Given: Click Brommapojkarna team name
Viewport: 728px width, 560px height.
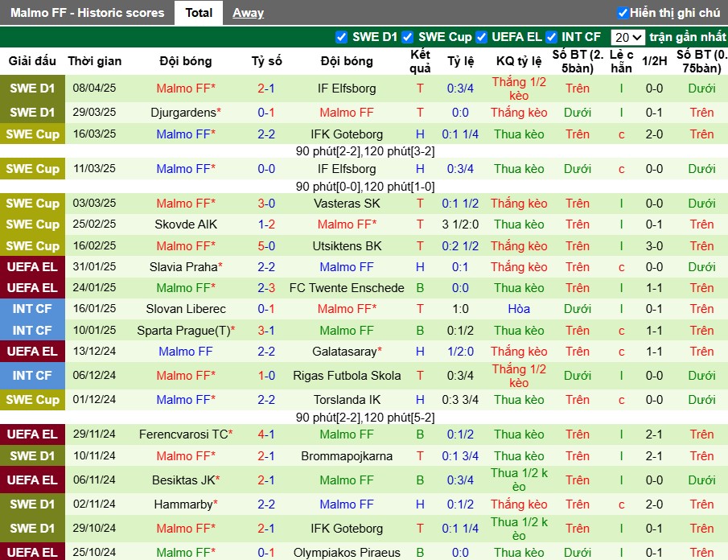Looking at the screenshot, I should 347,456.
